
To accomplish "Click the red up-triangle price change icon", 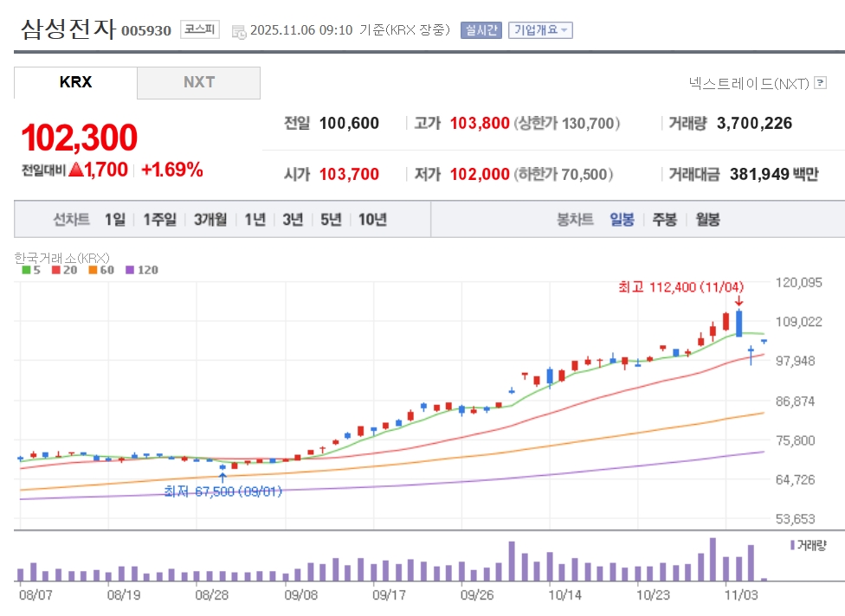I will click(76, 170).
